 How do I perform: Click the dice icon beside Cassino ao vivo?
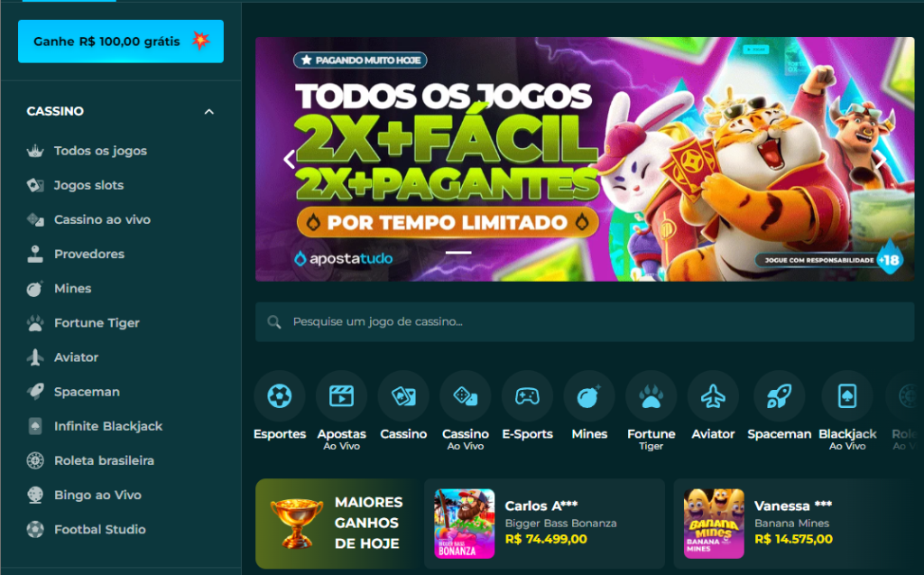(35, 219)
